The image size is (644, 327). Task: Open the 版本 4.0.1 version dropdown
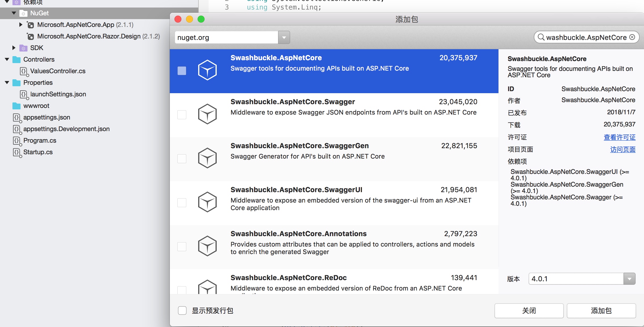coord(629,279)
